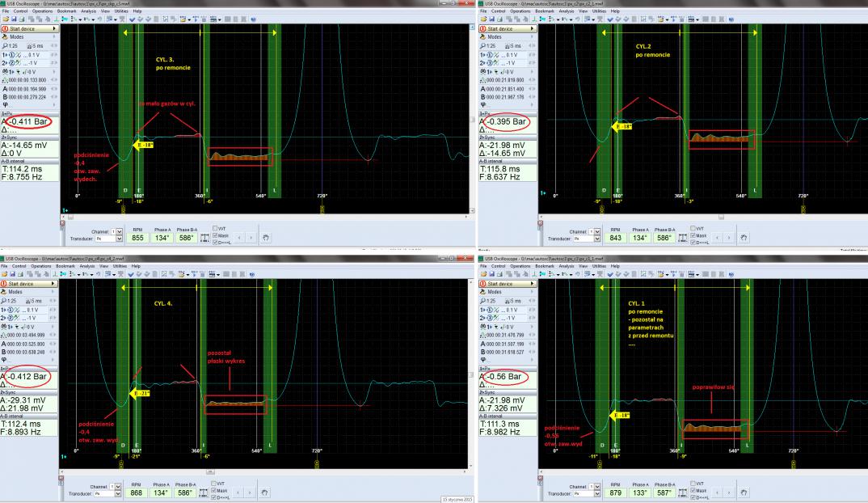The height and width of the screenshot is (503, 868).
Task: Toggle the D<=>L checkbox in the CYL. 4 window
Action: (x=215, y=496)
